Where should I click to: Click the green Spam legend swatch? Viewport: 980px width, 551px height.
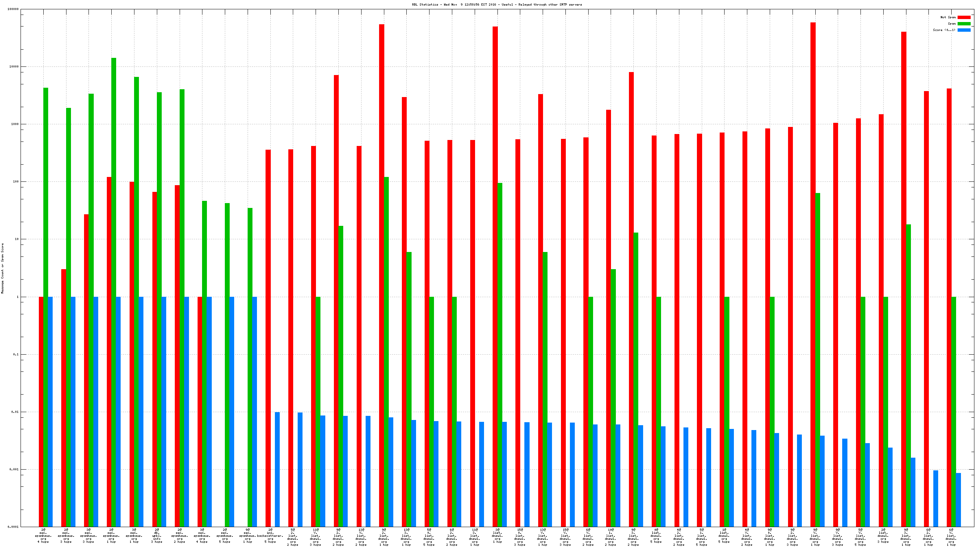(964, 24)
